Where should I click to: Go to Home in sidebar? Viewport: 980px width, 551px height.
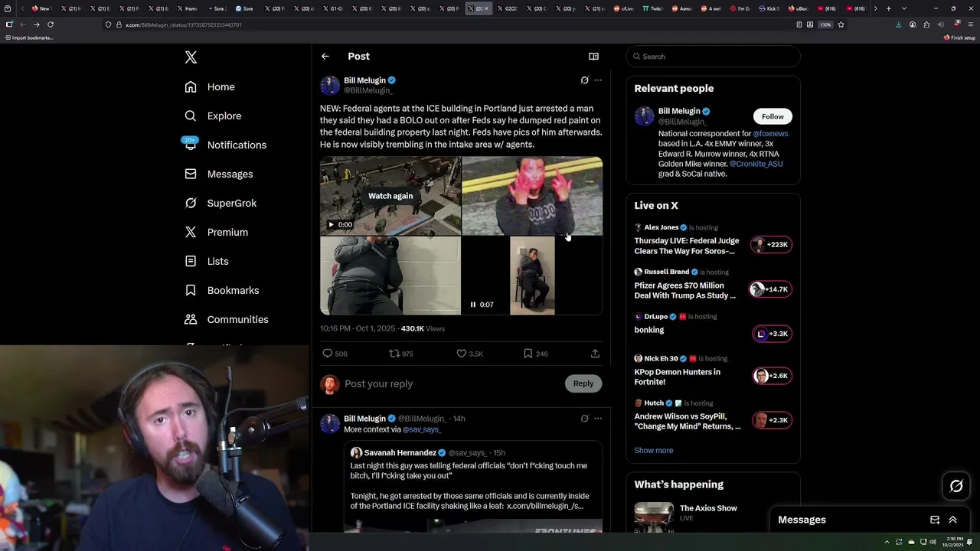click(210, 87)
